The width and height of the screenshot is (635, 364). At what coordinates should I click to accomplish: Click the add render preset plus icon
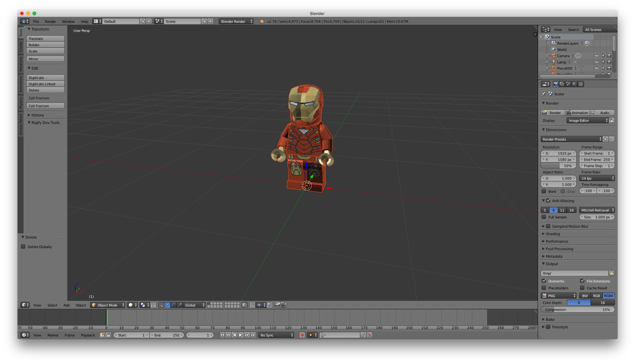pyautogui.click(x=605, y=139)
